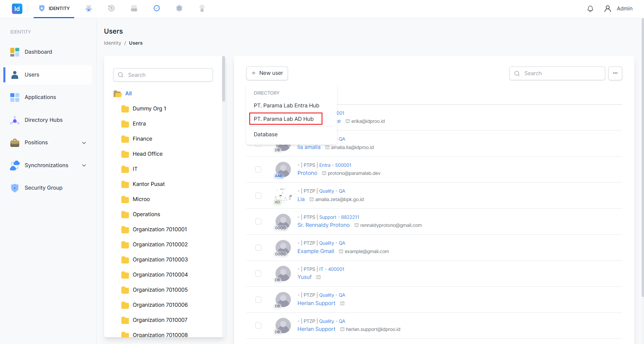Select Organization 7010007 folder

coord(160,320)
